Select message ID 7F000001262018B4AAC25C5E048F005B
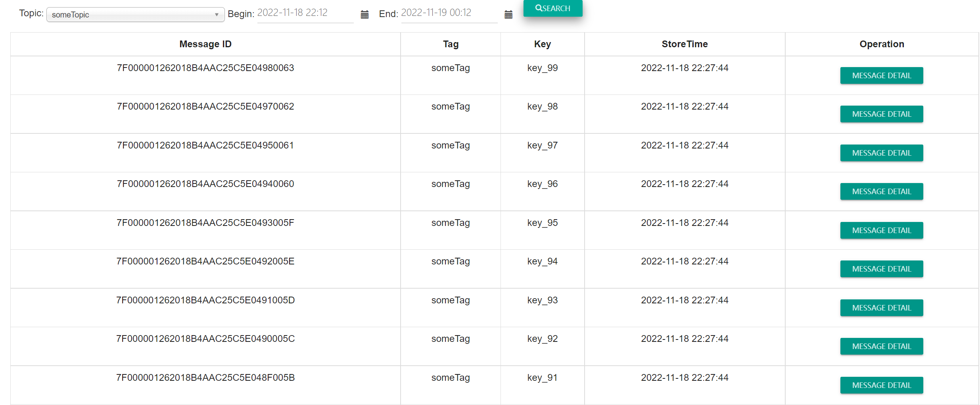 coord(205,378)
